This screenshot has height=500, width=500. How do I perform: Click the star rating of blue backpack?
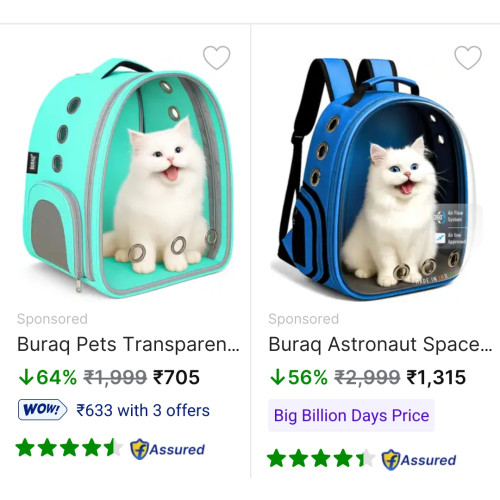pos(321,458)
